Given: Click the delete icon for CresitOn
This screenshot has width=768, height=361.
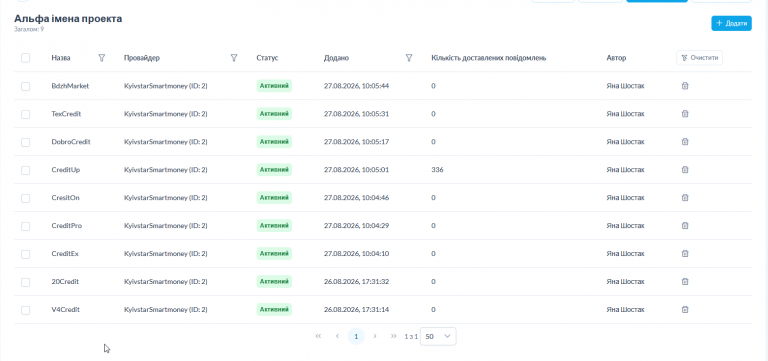Looking at the screenshot, I should pos(685,197).
